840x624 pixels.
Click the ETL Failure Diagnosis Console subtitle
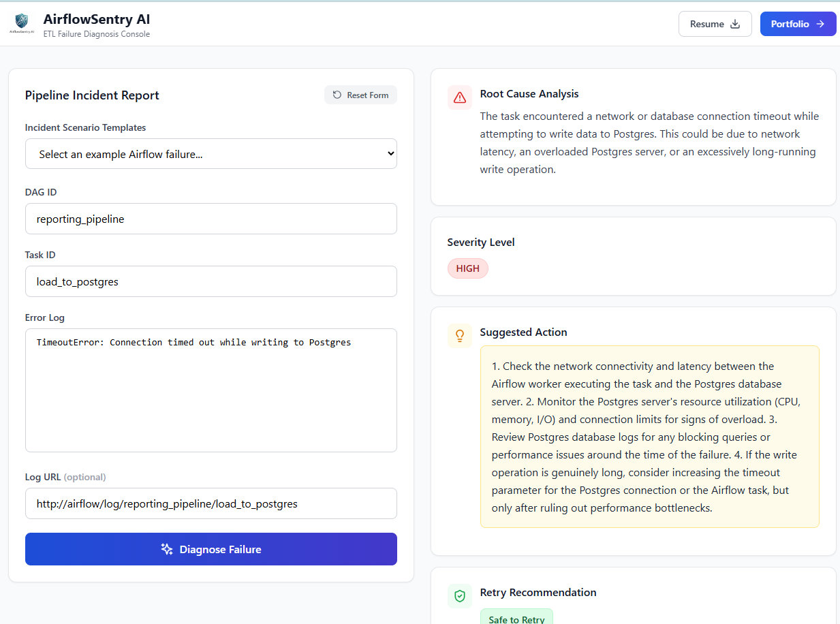point(97,34)
